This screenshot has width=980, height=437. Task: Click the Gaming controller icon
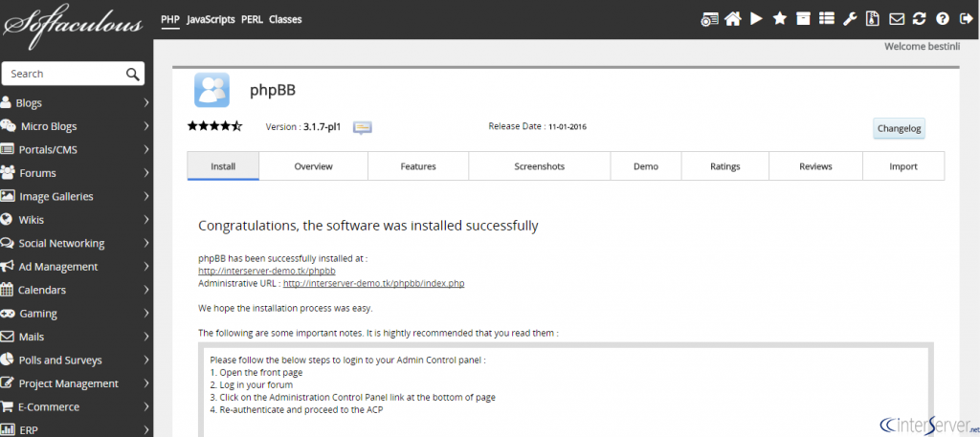tap(8, 313)
